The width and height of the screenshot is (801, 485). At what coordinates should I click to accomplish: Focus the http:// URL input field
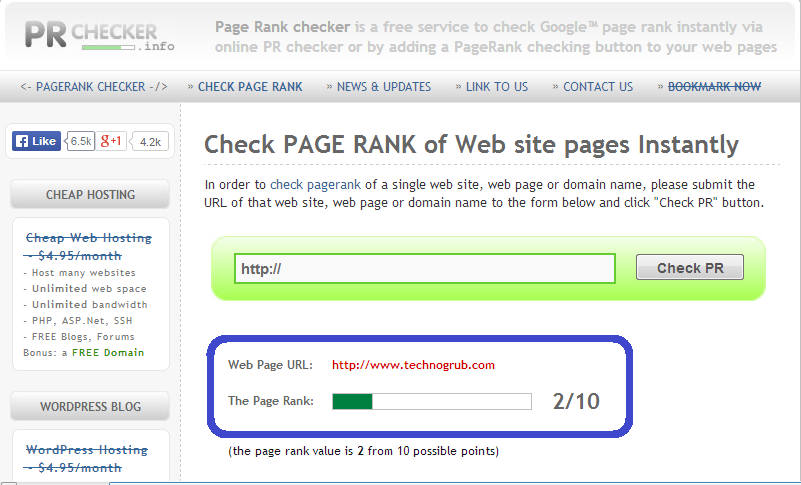425,268
